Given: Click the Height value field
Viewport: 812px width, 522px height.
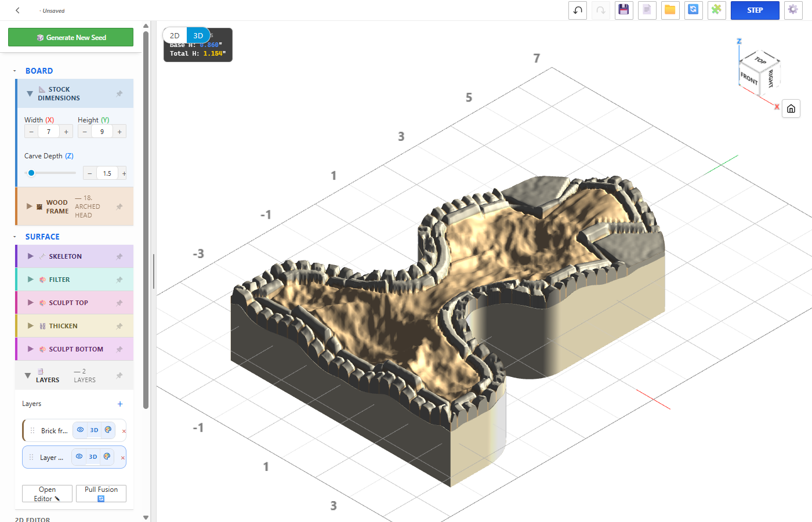Looking at the screenshot, I should point(102,132).
